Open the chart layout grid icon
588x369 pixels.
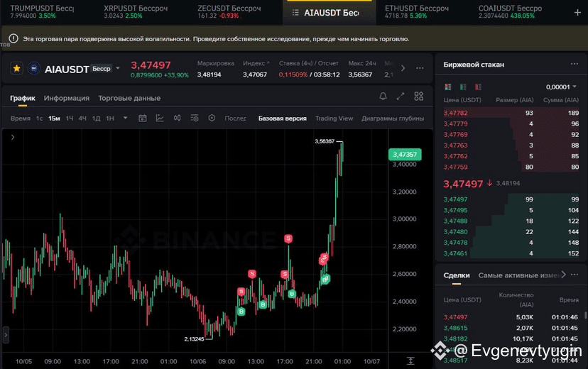[418, 97]
